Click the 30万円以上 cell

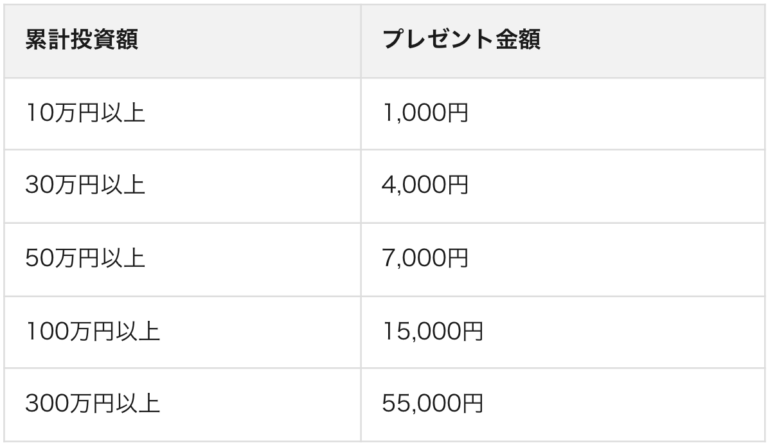point(86,186)
